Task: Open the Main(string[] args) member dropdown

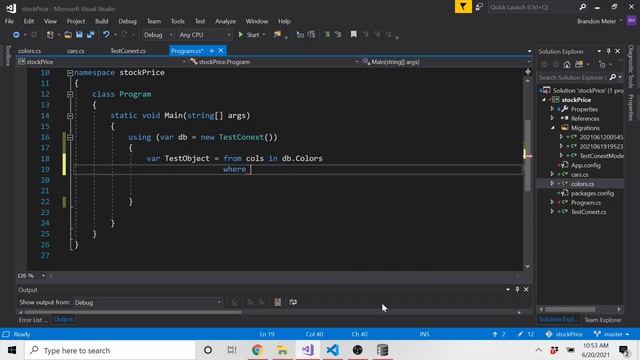Action: 447,62
